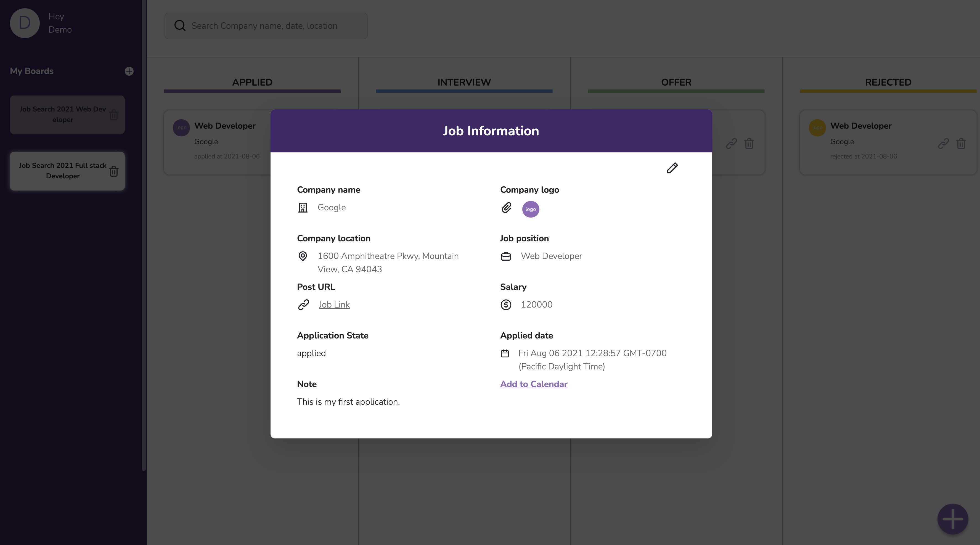Click the calendar icon beside the applied date
Viewport: 980px width, 545px height.
[505, 354]
